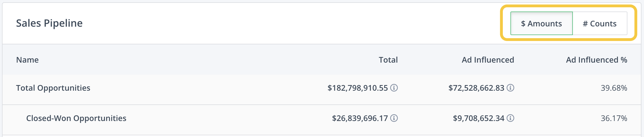Switch to the # Counts view

600,23
